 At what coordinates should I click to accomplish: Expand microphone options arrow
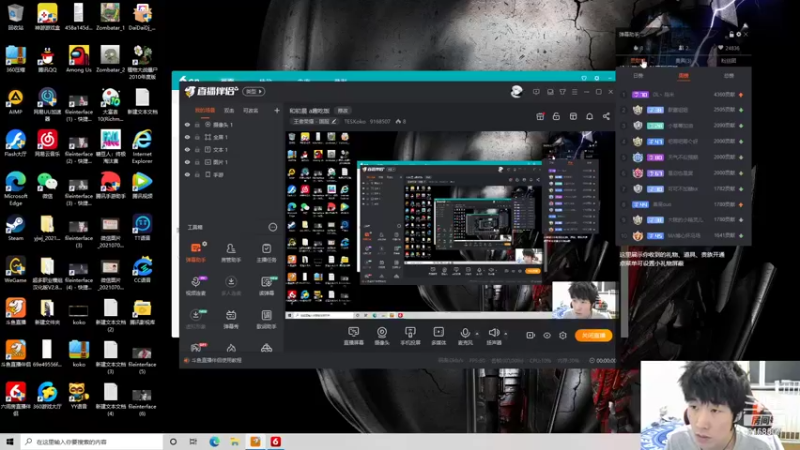click(477, 334)
